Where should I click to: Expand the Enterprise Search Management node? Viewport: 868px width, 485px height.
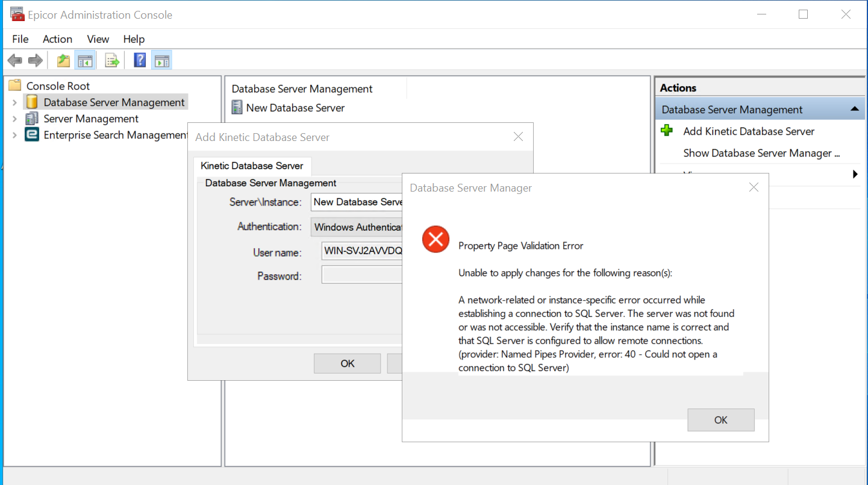[14, 135]
